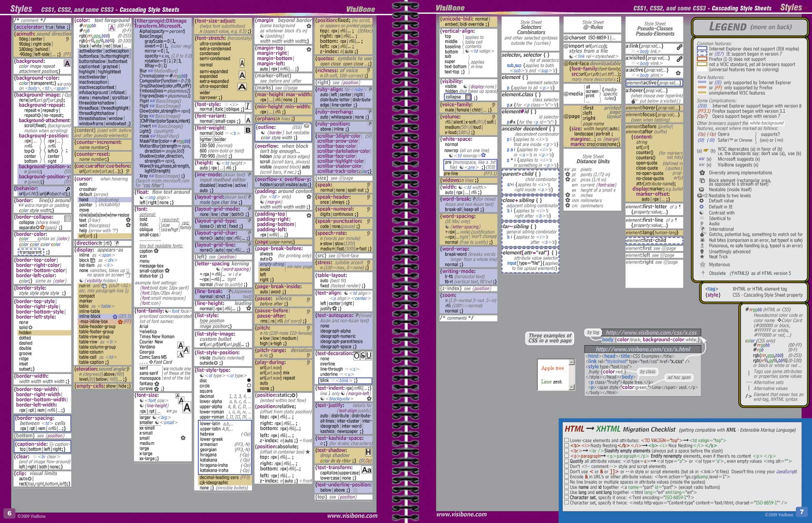The height and width of the screenshot is (523, 812).
Task: Click the Default value circle icon in Legend
Action: tap(702, 201)
